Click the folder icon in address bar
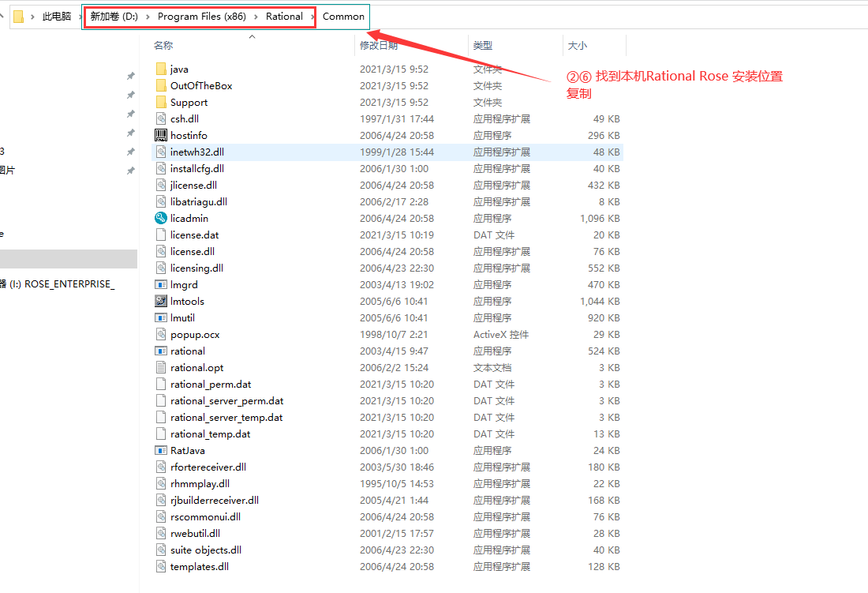This screenshot has width=868, height=593. [x=18, y=17]
